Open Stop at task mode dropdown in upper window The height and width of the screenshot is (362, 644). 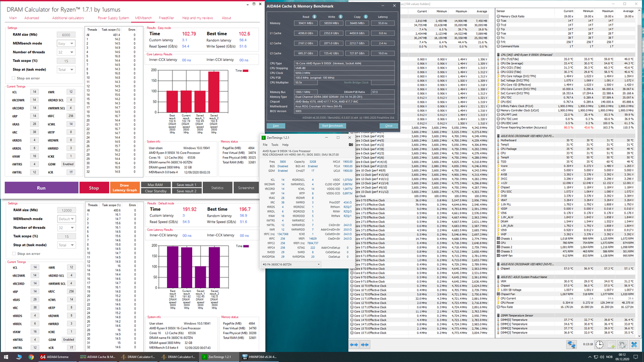66,70
